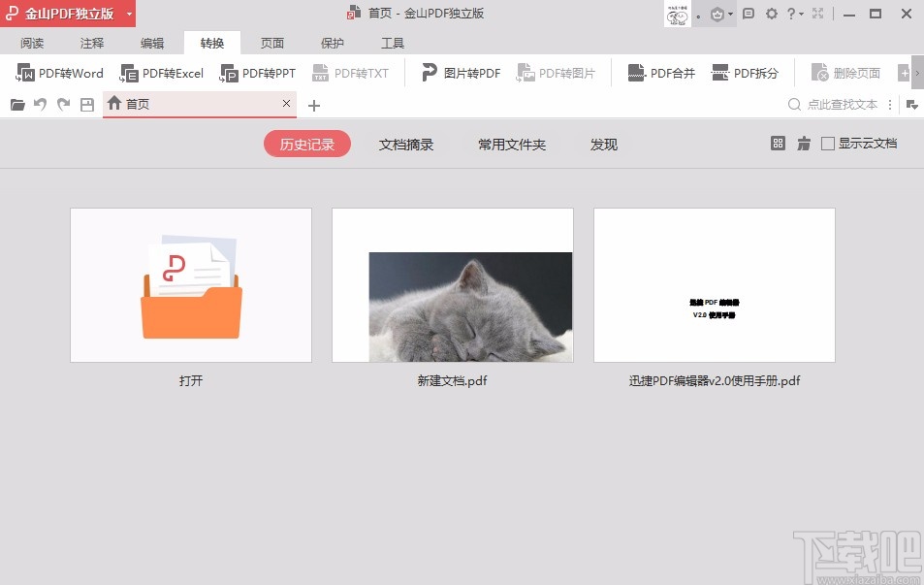Click the 打开 open card
This screenshot has height=585, width=924.
[x=190, y=284]
